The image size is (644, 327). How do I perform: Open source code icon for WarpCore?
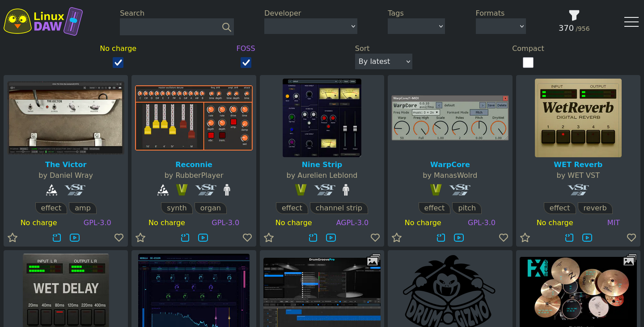[x=441, y=238]
